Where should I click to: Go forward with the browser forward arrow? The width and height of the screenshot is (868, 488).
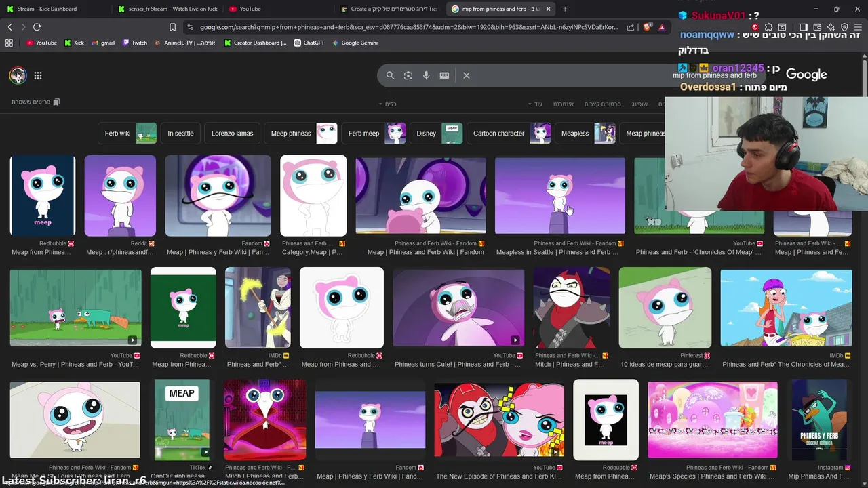(x=23, y=27)
